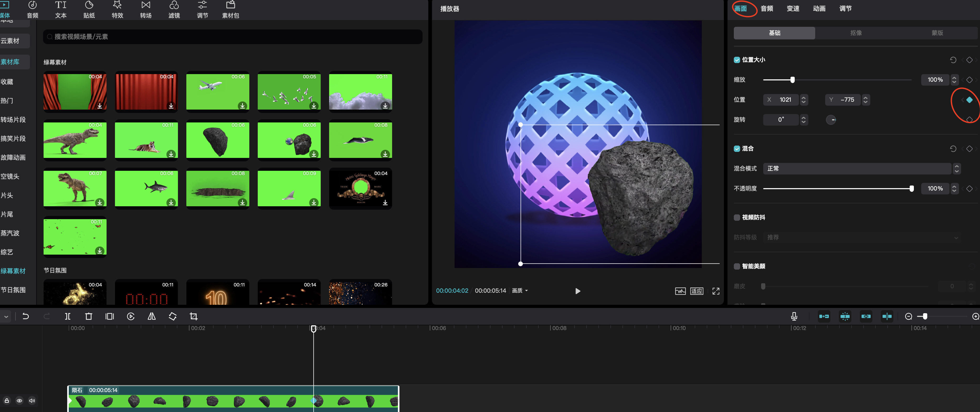Image resolution: width=980 pixels, height=412 pixels.
Task: Open the 贴纸 stickers panel
Action: [89, 9]
